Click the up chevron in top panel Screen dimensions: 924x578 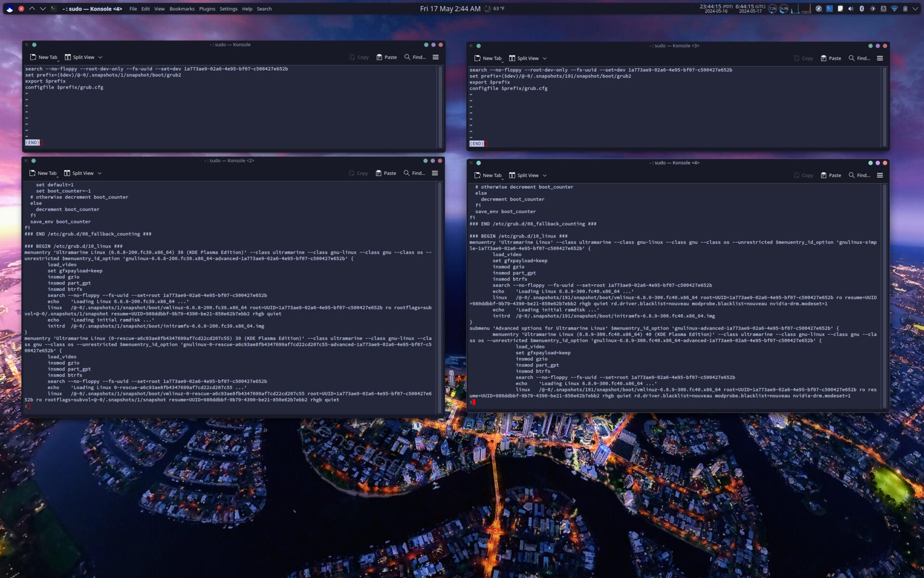click(32, 9)
